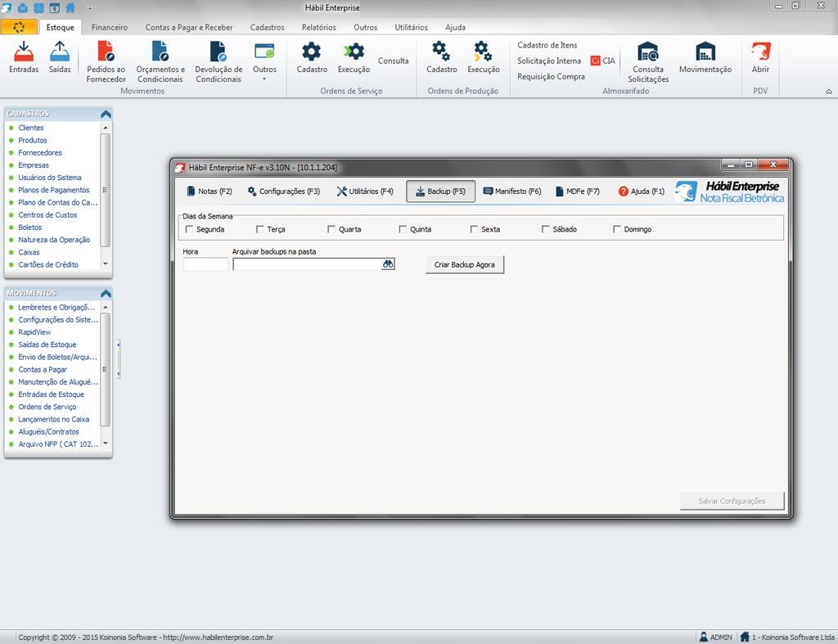Click the CADASTROS list scrollbar down arrow
Screen dimensions: 838x644
[x=106, y=263]
